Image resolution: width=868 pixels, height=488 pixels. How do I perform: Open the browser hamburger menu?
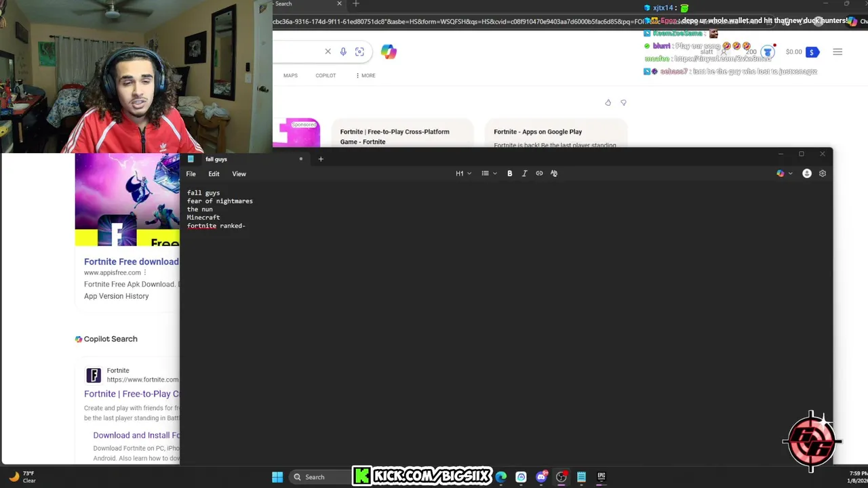[x=837, y=52]
